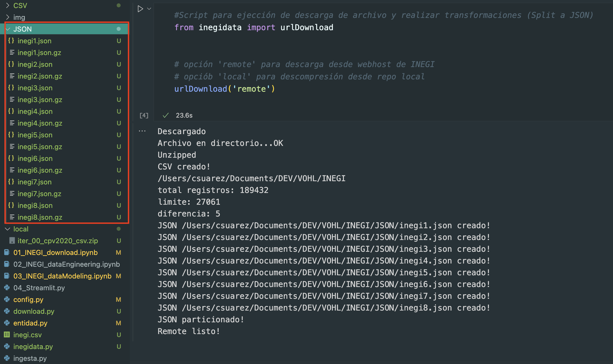
Task: Click the cell output ellipsis icon
Action: click(142, 131)
